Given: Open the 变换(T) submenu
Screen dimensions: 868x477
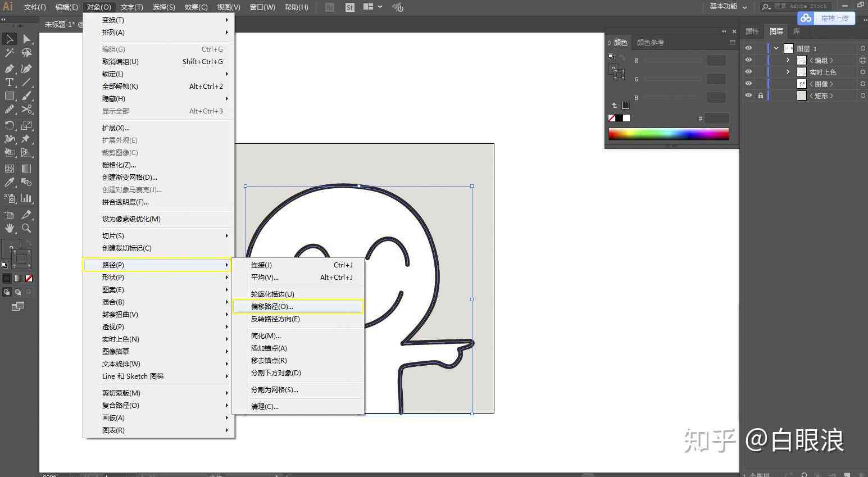Looking at the screenshot, I should pyautogui.click(x=158, y=20).
